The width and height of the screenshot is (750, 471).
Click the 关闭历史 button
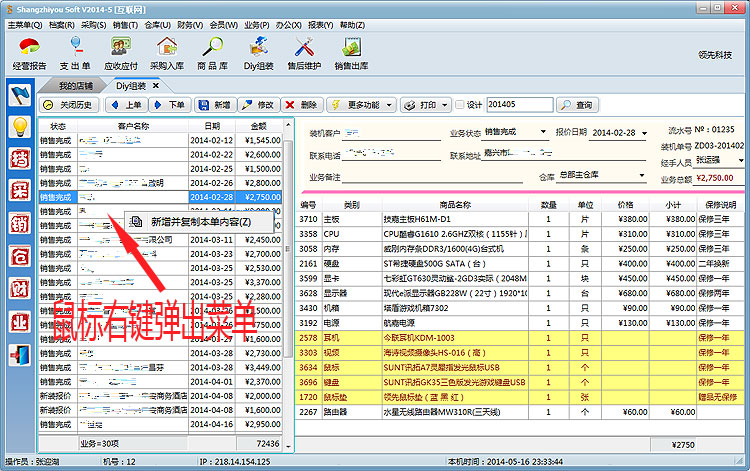click(69, 105)
